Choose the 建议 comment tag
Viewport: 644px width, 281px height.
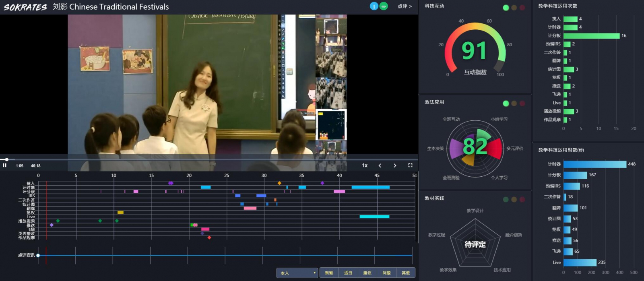tap(367, 273)
